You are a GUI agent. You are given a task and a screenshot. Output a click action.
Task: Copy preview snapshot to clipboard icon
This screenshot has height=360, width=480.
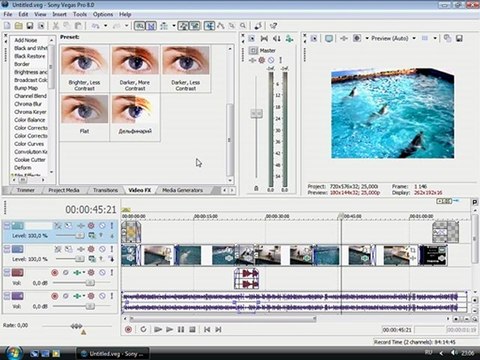pos(448,39)
